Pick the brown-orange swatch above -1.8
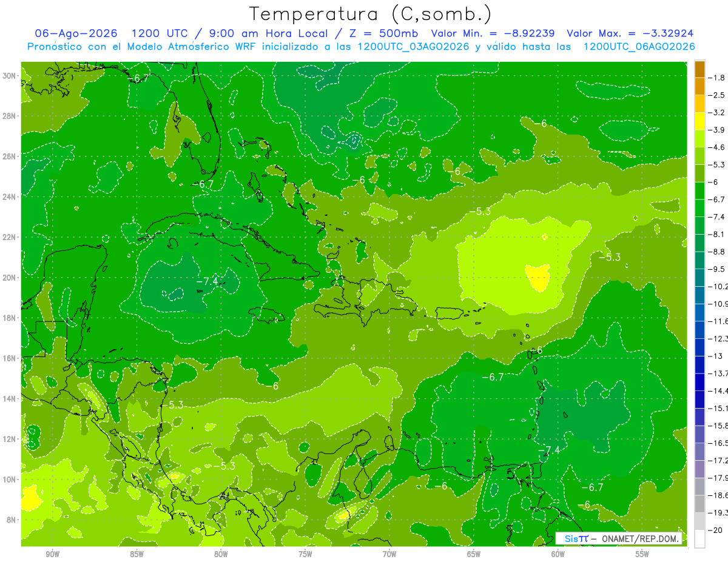The image size is (728, 562). (700, 69)
